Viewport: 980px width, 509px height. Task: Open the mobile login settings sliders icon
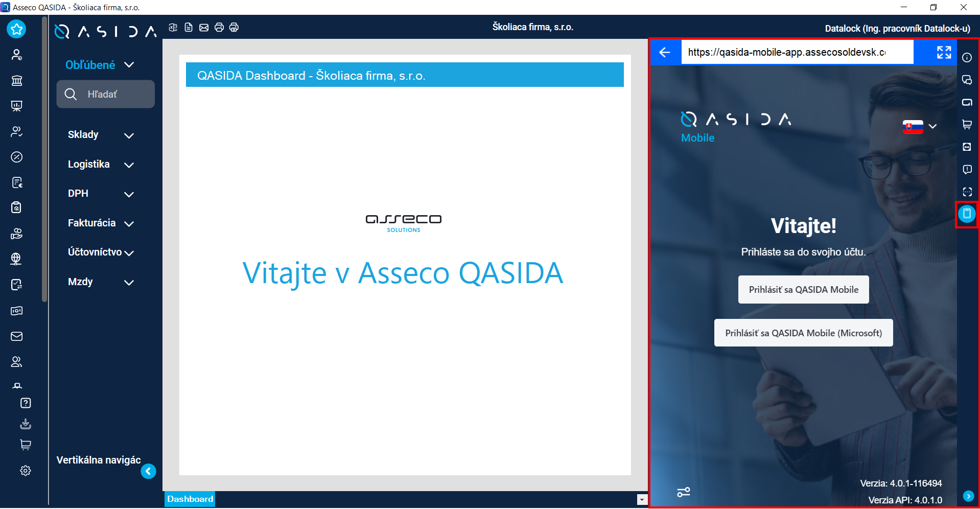(x=684, y=492)
